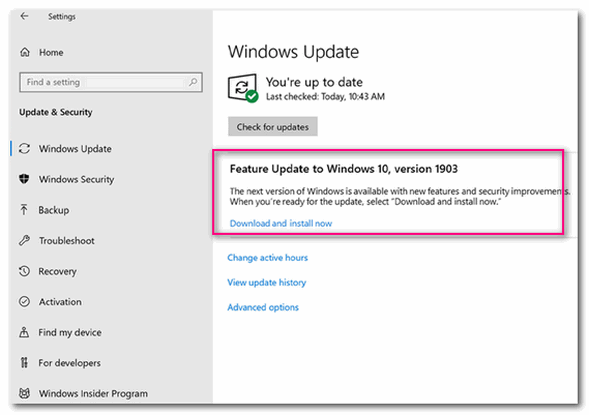The width and height of the screenshot is (589, 415).
Task: Click the Home house icon
Action: [25, 52]
